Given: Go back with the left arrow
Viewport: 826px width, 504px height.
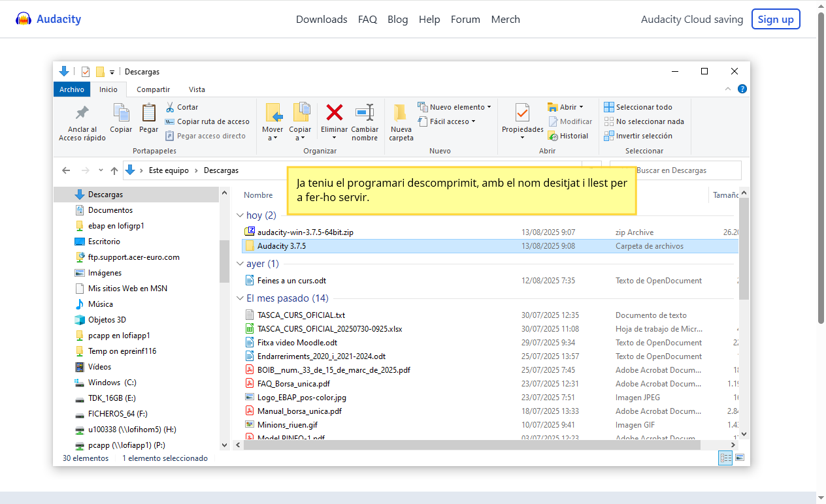Looking at the screenshot, I should coord(66,170).
